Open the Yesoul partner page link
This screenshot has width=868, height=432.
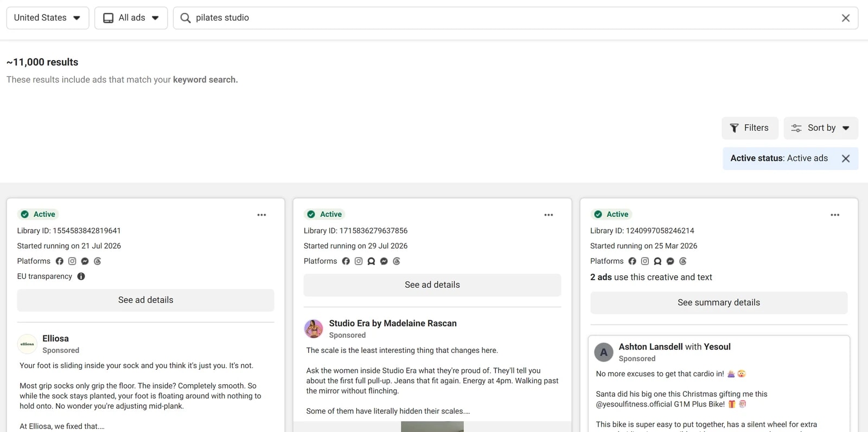717,347
